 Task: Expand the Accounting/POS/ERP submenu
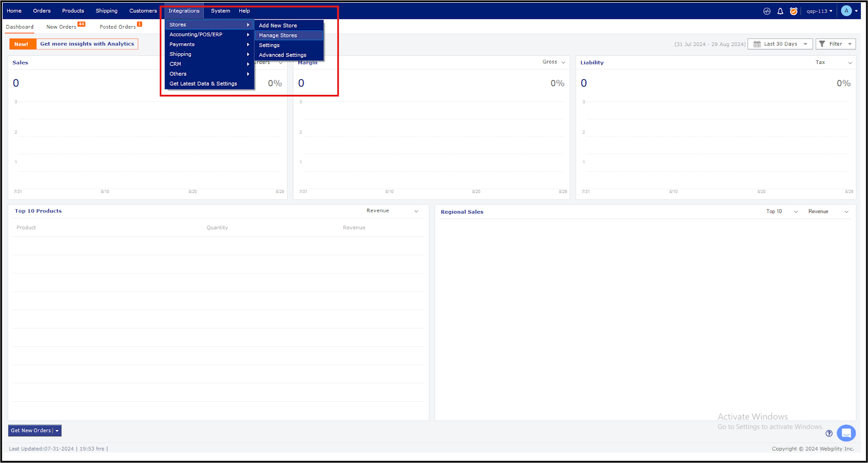pyautogui.click(x=209, y=35)
